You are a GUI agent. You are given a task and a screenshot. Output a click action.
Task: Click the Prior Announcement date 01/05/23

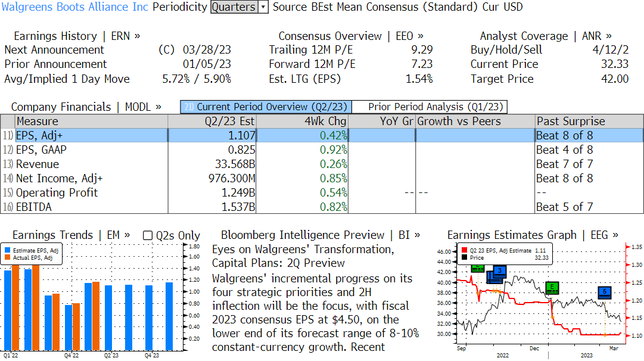tap(207, 64)
